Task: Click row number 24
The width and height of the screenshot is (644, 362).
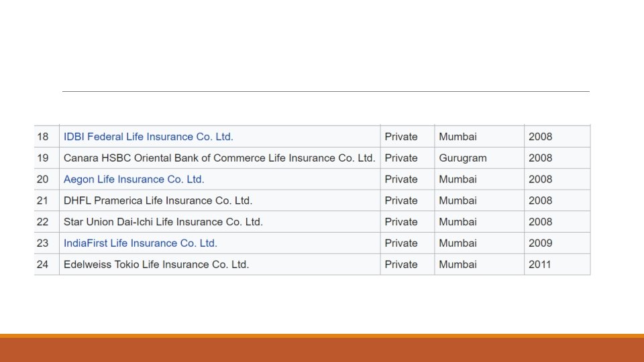Action: coord(43,264)
